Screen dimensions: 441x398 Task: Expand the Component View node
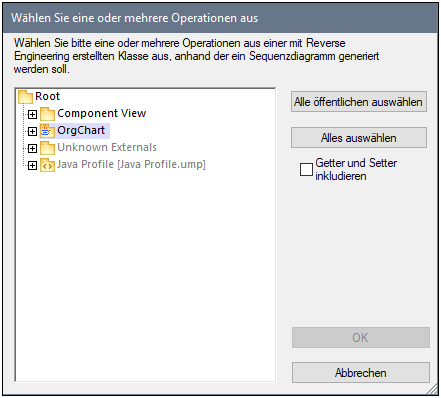point(32,114)
